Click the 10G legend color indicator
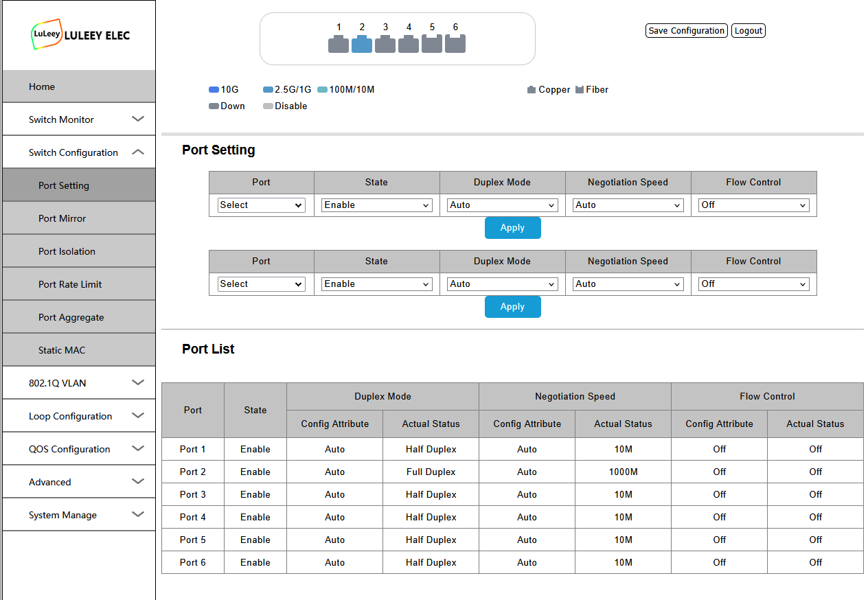This screenshot has width=868, height=600. pos(214,90)
